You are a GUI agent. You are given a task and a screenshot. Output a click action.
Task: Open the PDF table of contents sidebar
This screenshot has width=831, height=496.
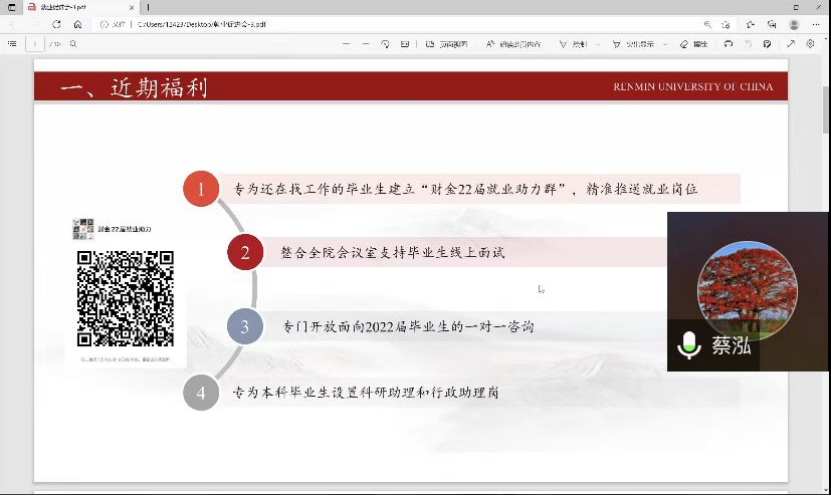[x=12, y=44]
